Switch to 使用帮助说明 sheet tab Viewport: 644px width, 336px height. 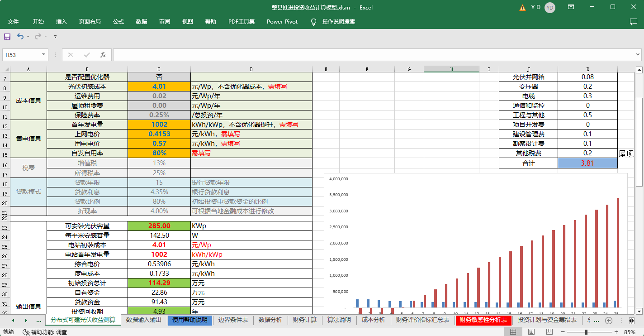pyautogui.click(x=189, y=320)
